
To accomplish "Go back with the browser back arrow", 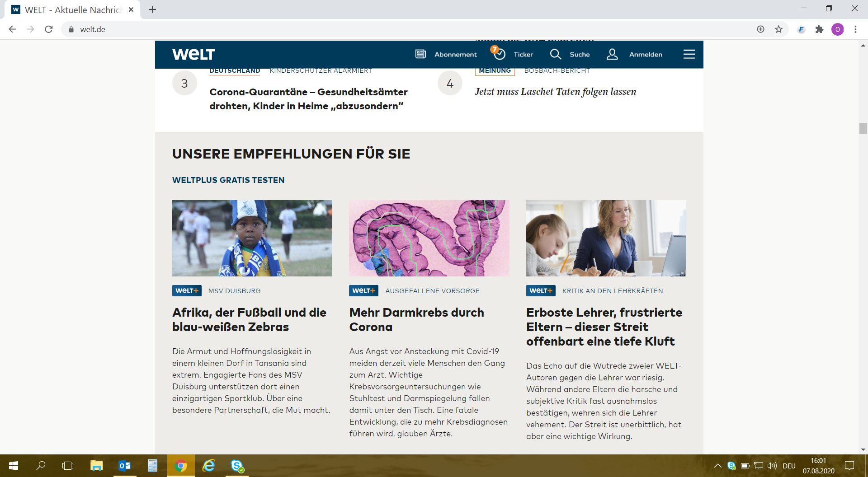I will point(12,29).
